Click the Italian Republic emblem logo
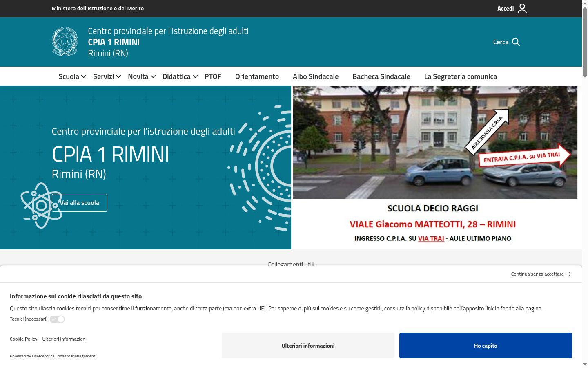This screenshot has width=588, height=368. pos(65,42)
